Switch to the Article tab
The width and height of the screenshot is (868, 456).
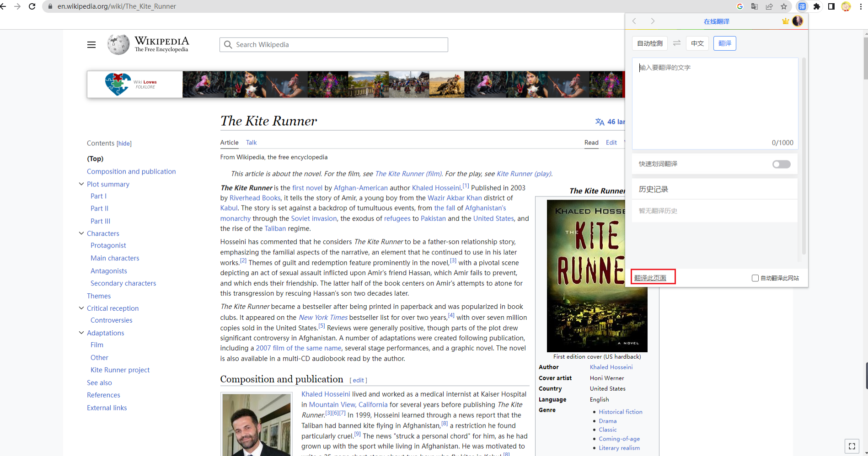coord(229,143)
